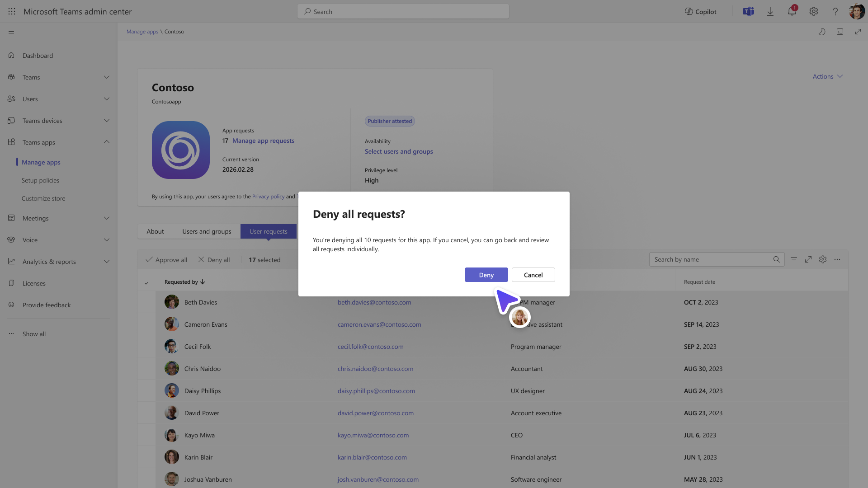This screenshot has height=488, width=868.
Task: Click the Publisher attested badge
Action: click(390, 121)
